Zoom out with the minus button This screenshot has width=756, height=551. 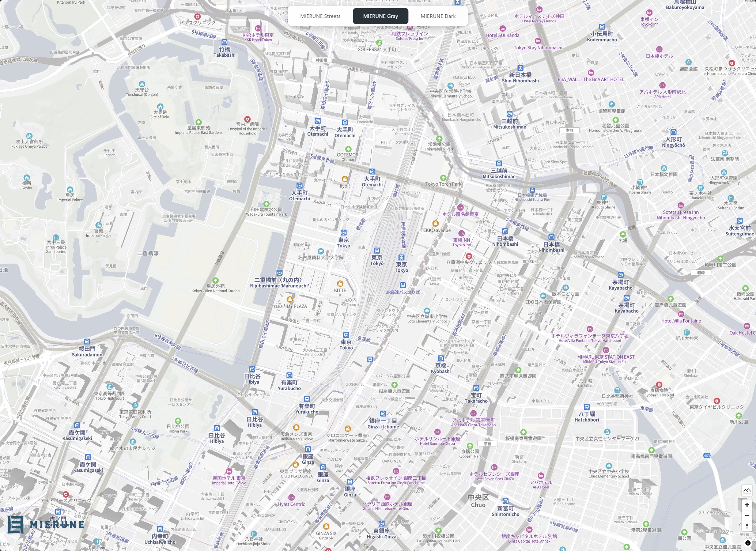pos(747,516)
